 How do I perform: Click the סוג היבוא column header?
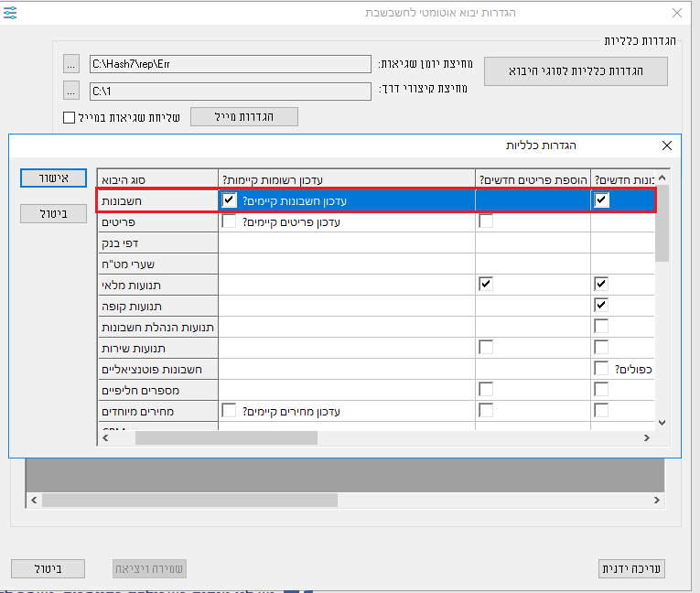pos(157,179)
